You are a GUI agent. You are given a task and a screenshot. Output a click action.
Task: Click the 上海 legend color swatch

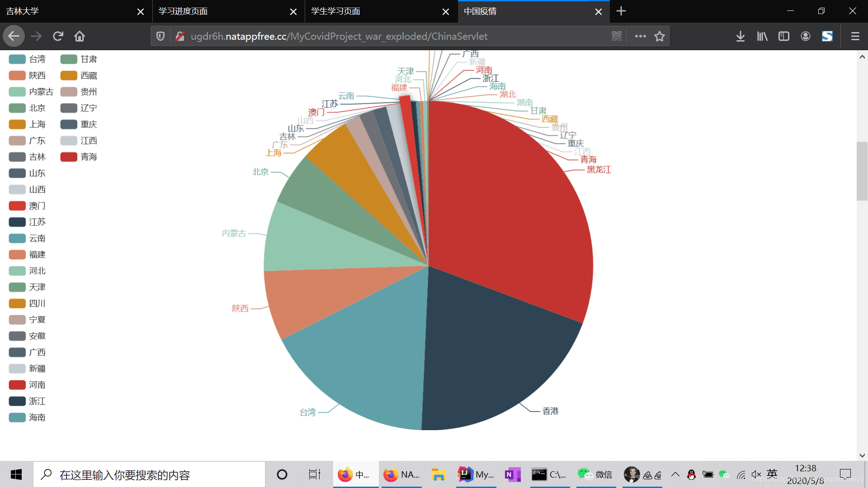click(x=17, y=124)
